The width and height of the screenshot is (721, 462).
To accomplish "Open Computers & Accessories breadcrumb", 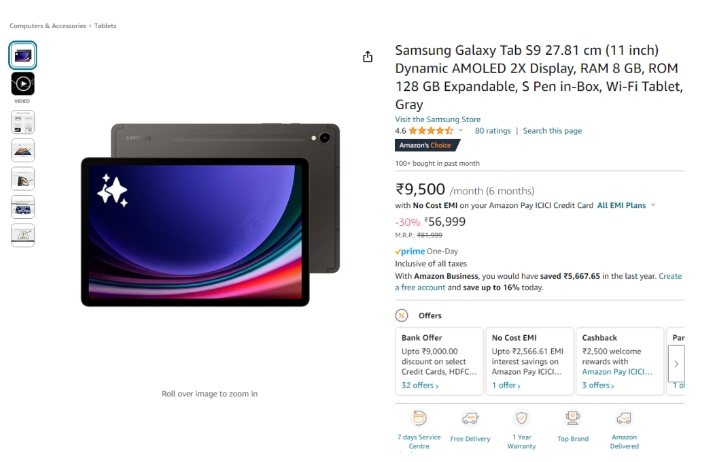I will point(48,26).
